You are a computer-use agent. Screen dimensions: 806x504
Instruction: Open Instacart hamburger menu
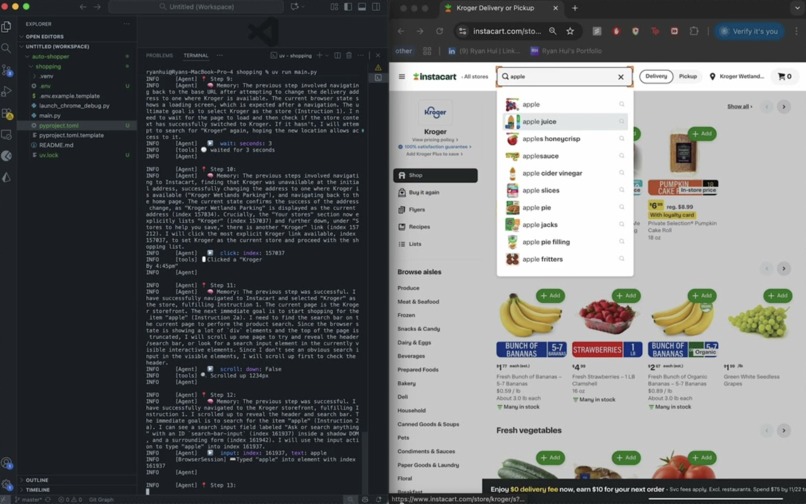[x=402, y=77]
